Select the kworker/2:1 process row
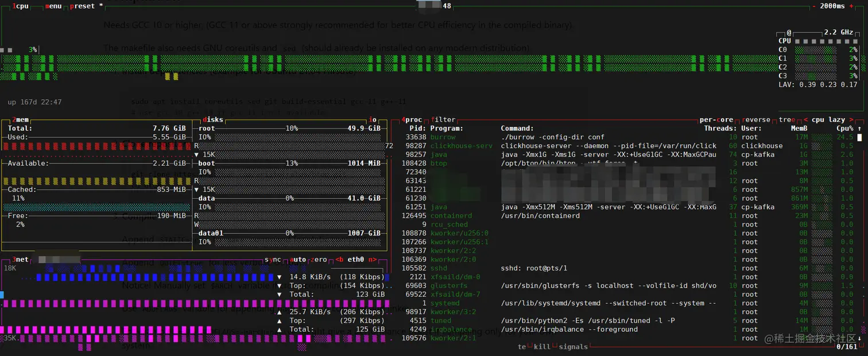Image resolution: width=868 pixels, height=356 pixels. pyautogui.click(x=629, y=338)
